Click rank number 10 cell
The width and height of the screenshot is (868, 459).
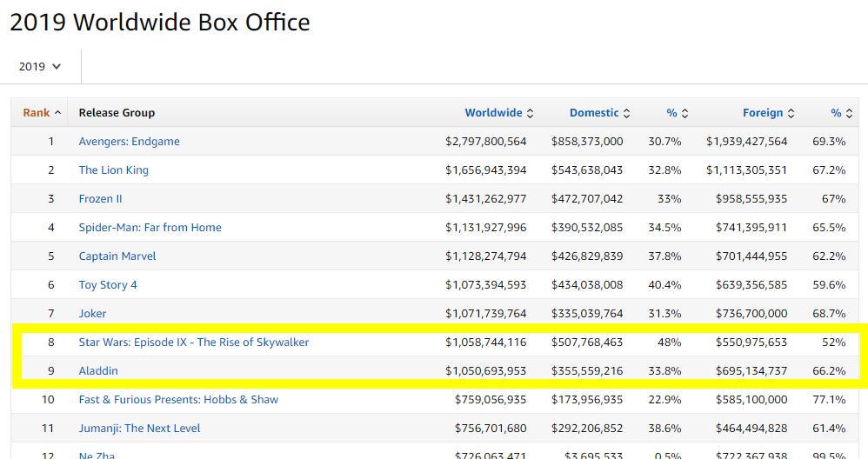point(48,400)
